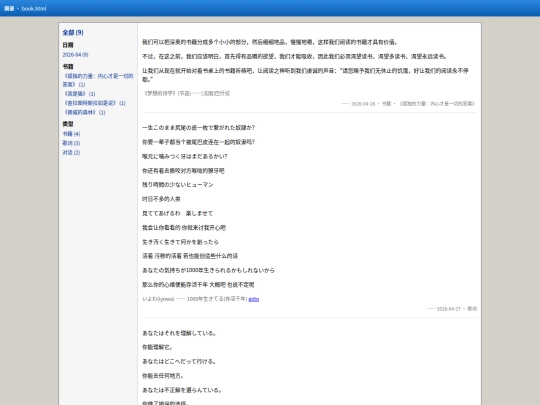Open the goto link after 1000年生きてる

pyautogui.click(x=253, y=299)
